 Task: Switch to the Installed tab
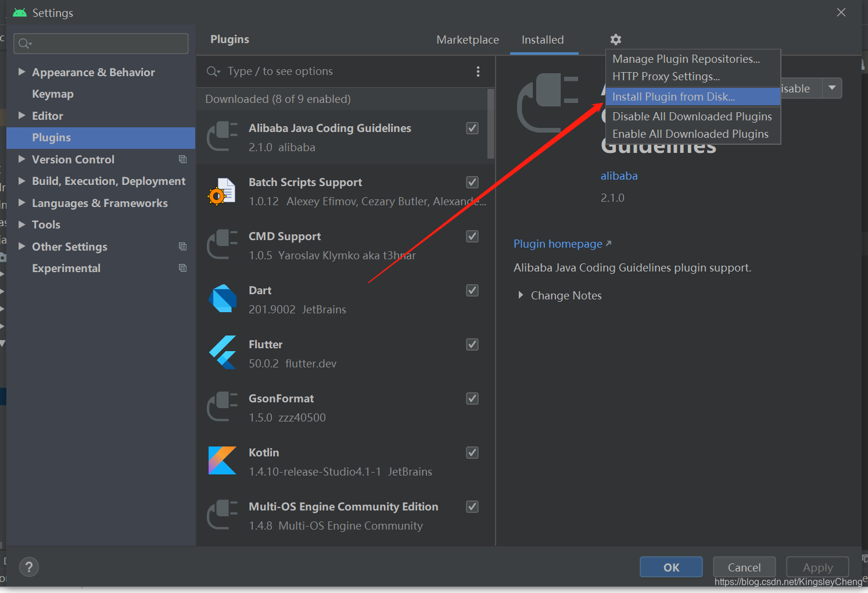tap(543, 40)
